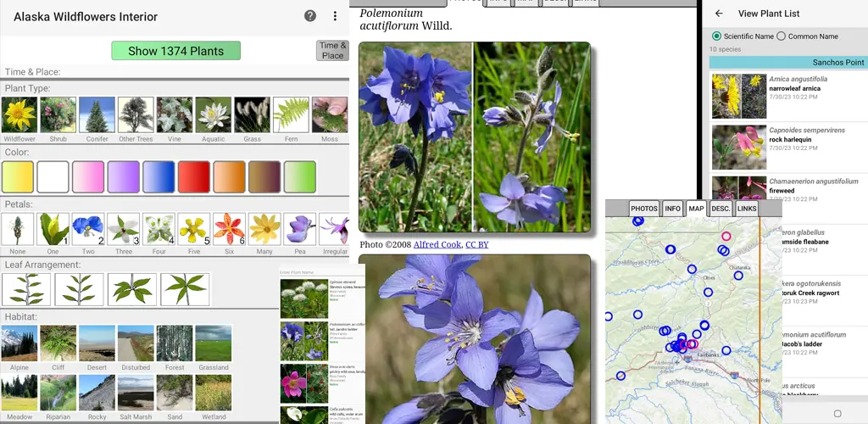This screenshot has height=424, width=868.
Task: Open the three-dot overflow menu
Action: (335, 16)
